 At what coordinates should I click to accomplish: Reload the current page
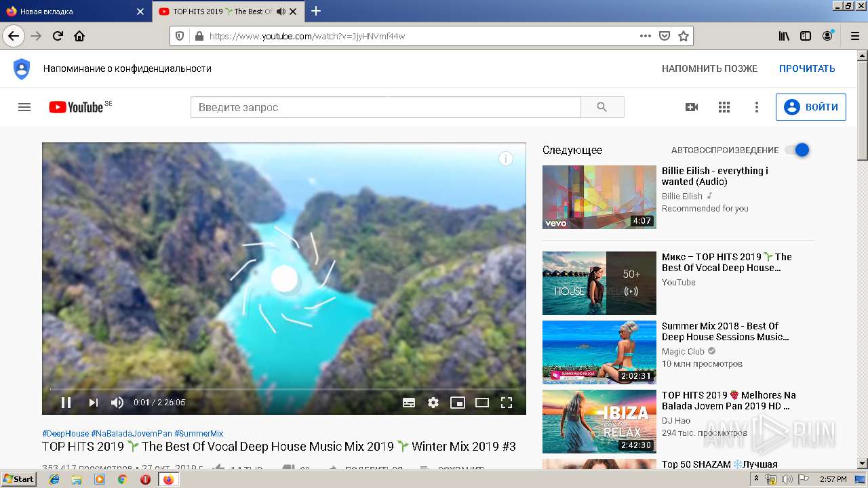tap(58, 36)
